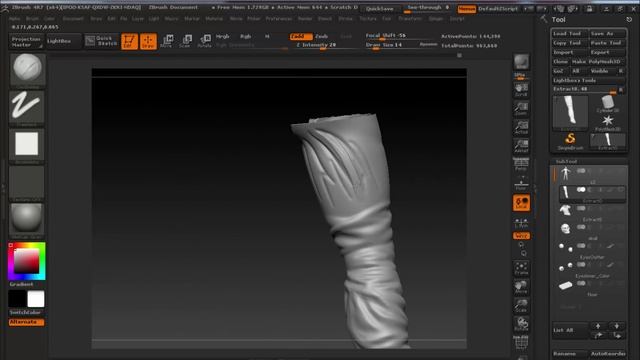Toggle visibility of skull subtool
Image resolution: width=640 pixels, height=360 pixels.
pyautogui.click(x=581, y=227)
